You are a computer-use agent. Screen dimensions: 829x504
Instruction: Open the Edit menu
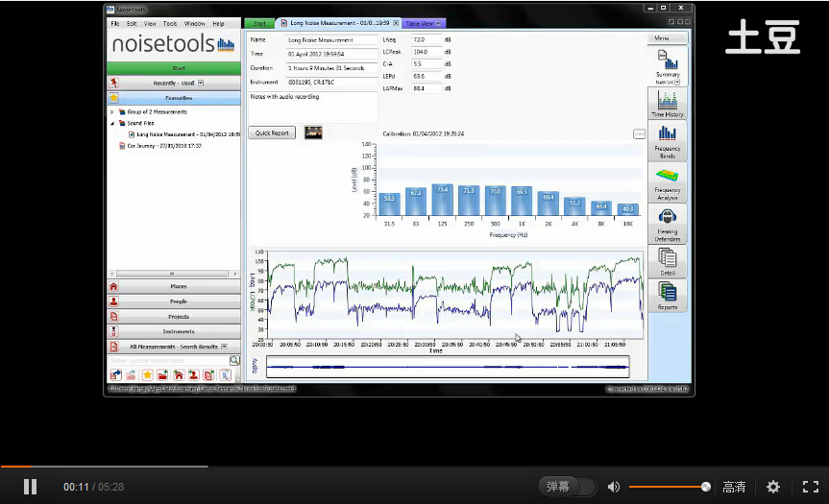coord(132,24)
